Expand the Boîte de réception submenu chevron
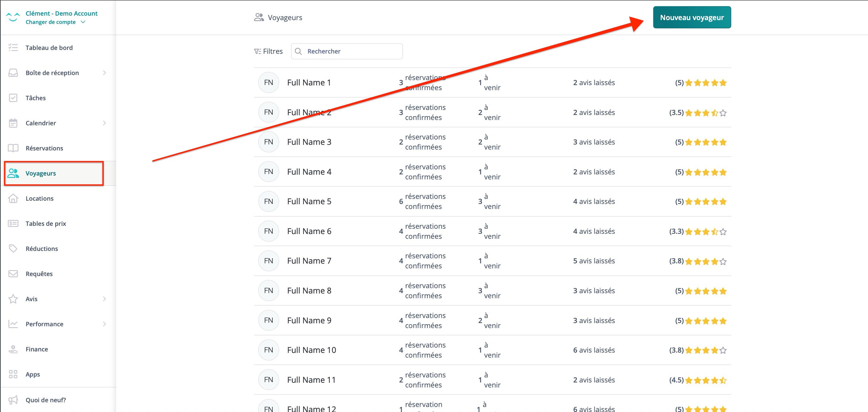Image resolution: width=868 pixels, height=412 pixels. [x=104, y=73]
